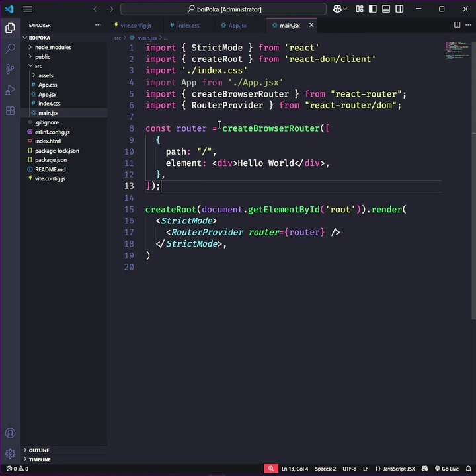Image resolution: width=476 pixels, height=476 pixels.
Task: Open the Run and Debug view
Action: [11, 90]
